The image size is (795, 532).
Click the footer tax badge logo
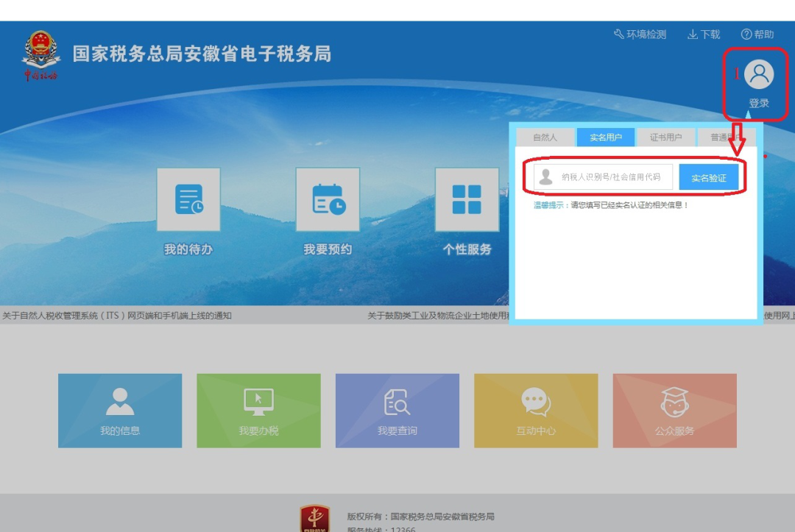314,518
